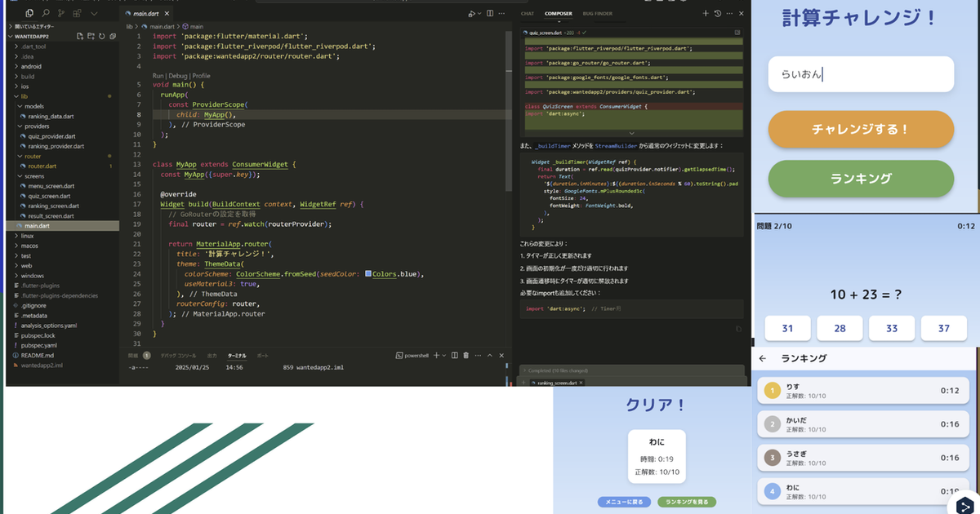Image resolution: width=980 pixels, height=514 pixels.
Task: Add a new terminal with plus icon
Action: click(435, 356)
